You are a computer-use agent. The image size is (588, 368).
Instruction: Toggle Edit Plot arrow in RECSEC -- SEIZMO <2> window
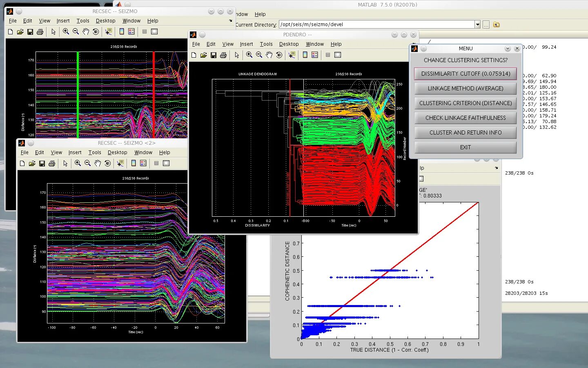(65, 163)
